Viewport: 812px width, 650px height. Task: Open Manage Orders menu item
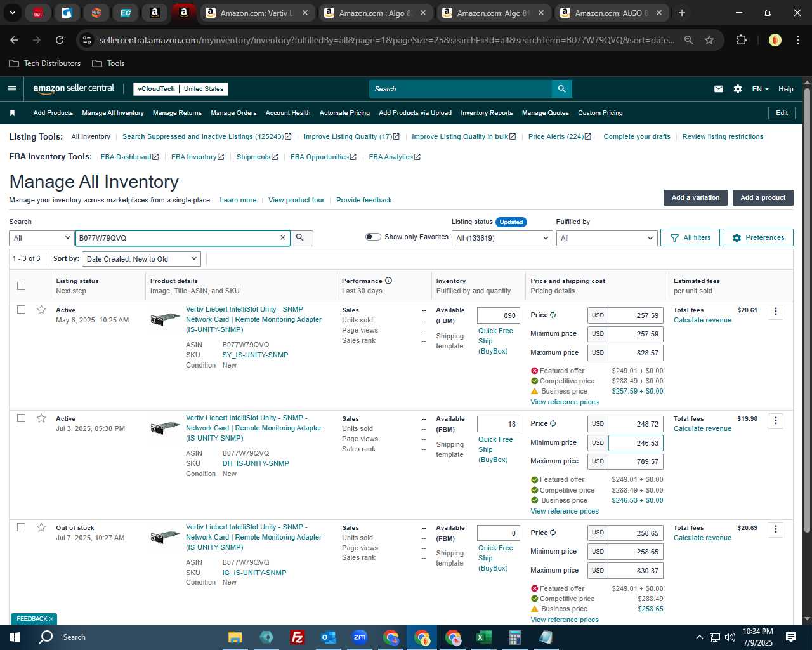(233, 113)
